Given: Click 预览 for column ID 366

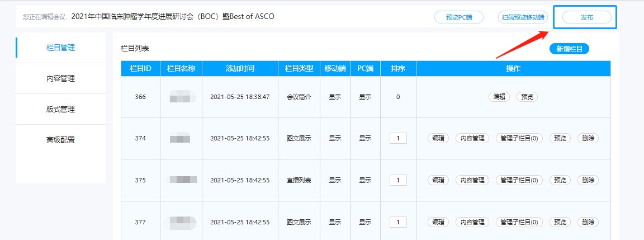Looking at the screenshot, I should pos(527,96).
